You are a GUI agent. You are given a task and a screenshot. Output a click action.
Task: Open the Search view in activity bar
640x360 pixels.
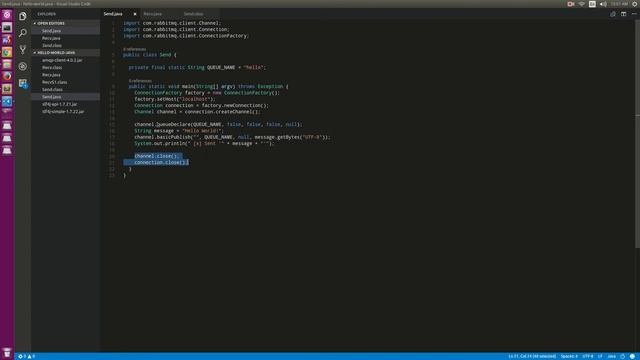point(22,33)
